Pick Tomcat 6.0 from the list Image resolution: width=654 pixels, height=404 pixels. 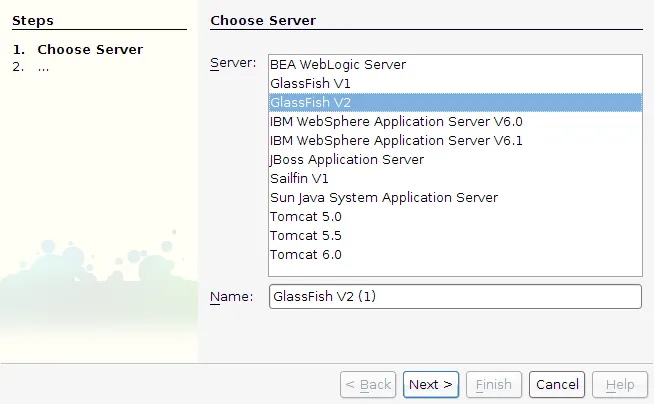[x=306, y=255]
